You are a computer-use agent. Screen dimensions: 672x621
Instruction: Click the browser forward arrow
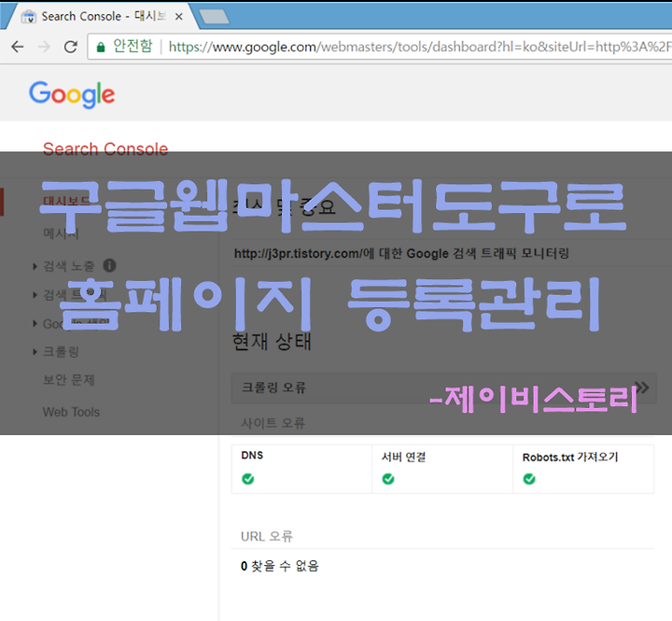click(x=44, y=47)
